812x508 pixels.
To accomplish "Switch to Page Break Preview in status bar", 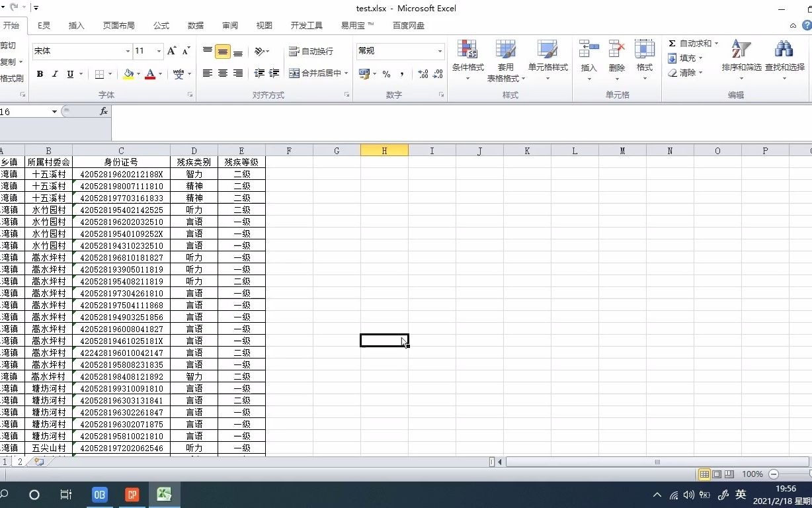I will pyautogui.click(x=729, y=474).
